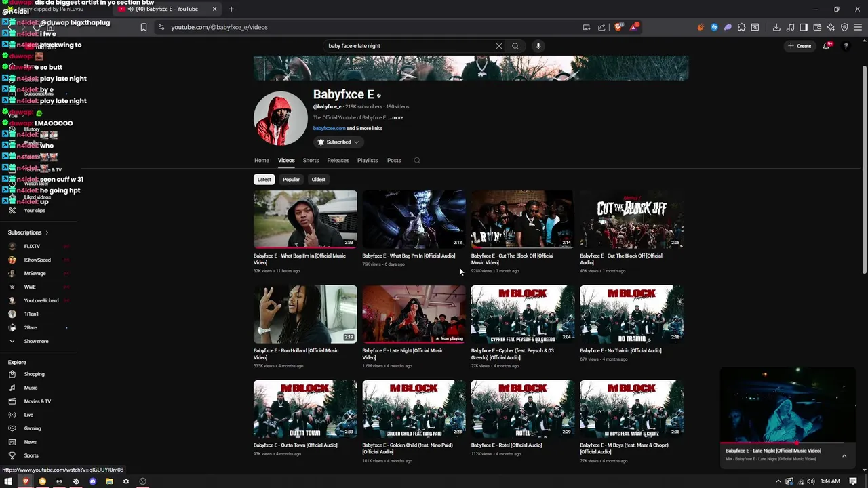Screen dimensions: 868x488
Task: Open the babyfxce.com link
Action: point(329,129)
